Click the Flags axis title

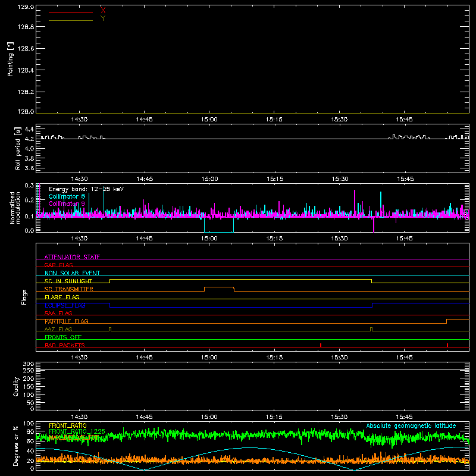click(x=24, y=297)
